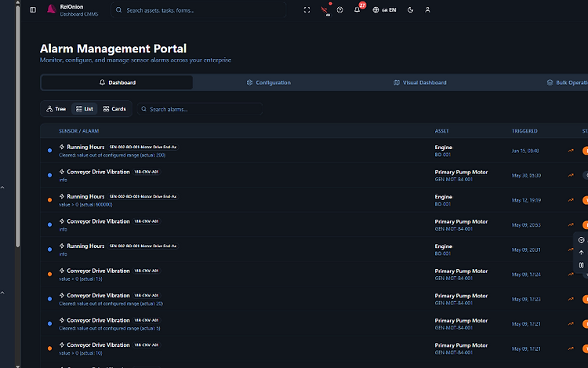Switch to Cards view
This screenshot has width=588, height=368.
click(x=114, y=109)
